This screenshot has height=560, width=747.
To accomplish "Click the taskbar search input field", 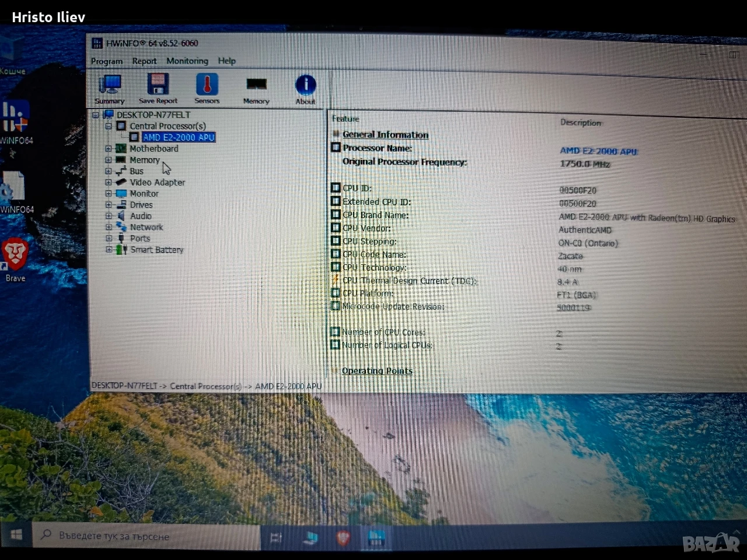I will [146, 535].
